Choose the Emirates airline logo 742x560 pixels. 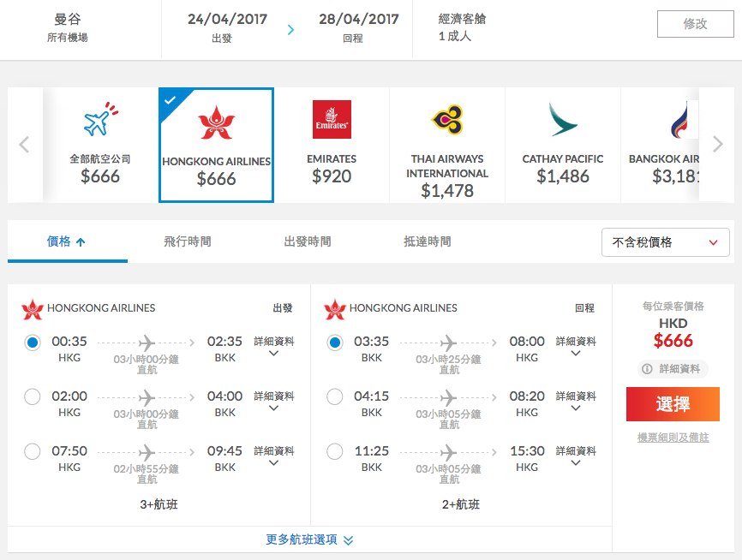point(332,119)
